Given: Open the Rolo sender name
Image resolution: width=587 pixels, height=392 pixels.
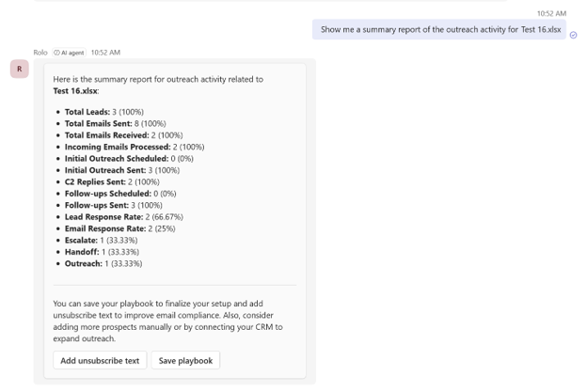Looking at the screenshot, I should click(x=40, y=53).
